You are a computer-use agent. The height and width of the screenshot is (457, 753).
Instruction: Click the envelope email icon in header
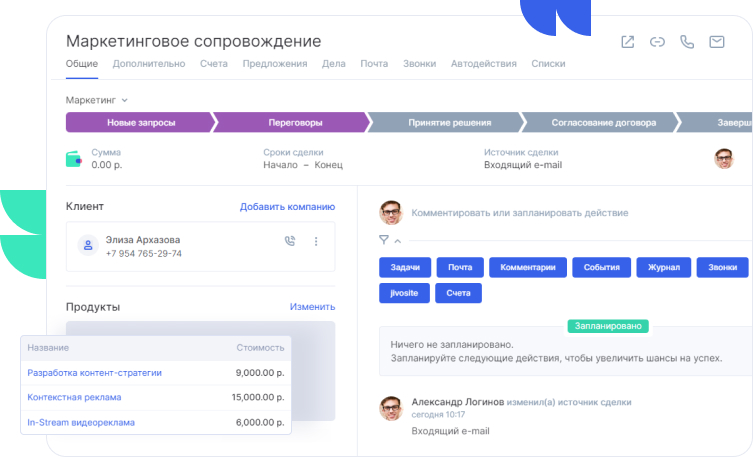[x=717, y=42]
